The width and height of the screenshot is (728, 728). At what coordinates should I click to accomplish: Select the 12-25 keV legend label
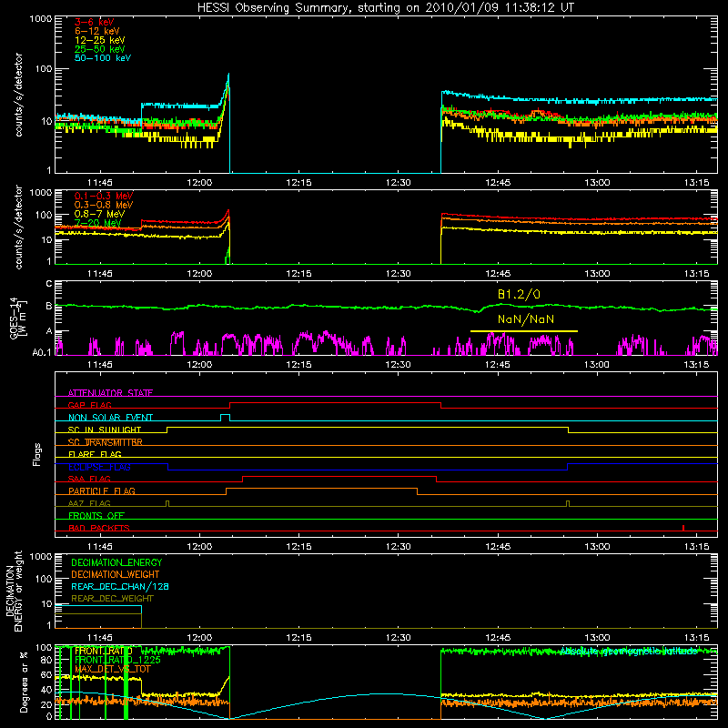99,40
